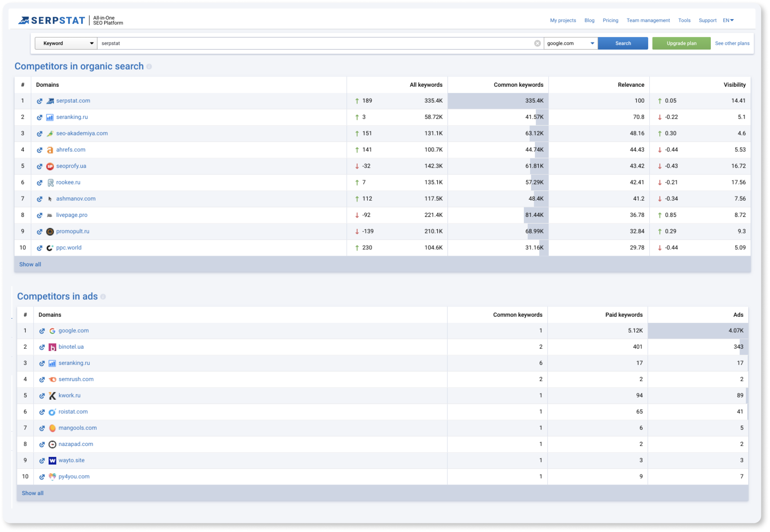770x532 pixels.
Task: Open nazapad.com external link icon
Action: coord(42,444)
